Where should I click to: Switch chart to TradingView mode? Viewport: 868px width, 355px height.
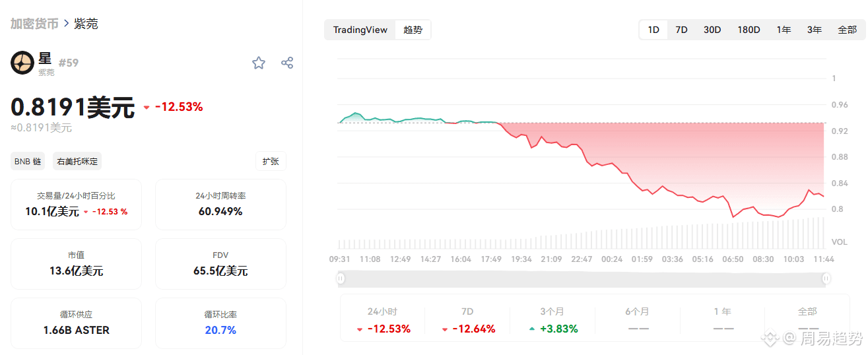(360, 30)
